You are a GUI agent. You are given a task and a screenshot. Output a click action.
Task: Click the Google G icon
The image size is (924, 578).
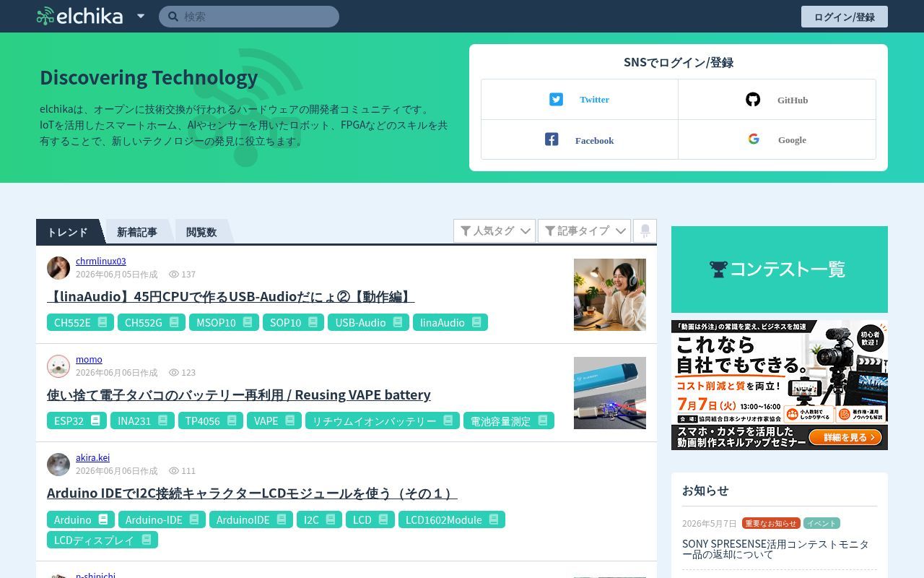754,139
